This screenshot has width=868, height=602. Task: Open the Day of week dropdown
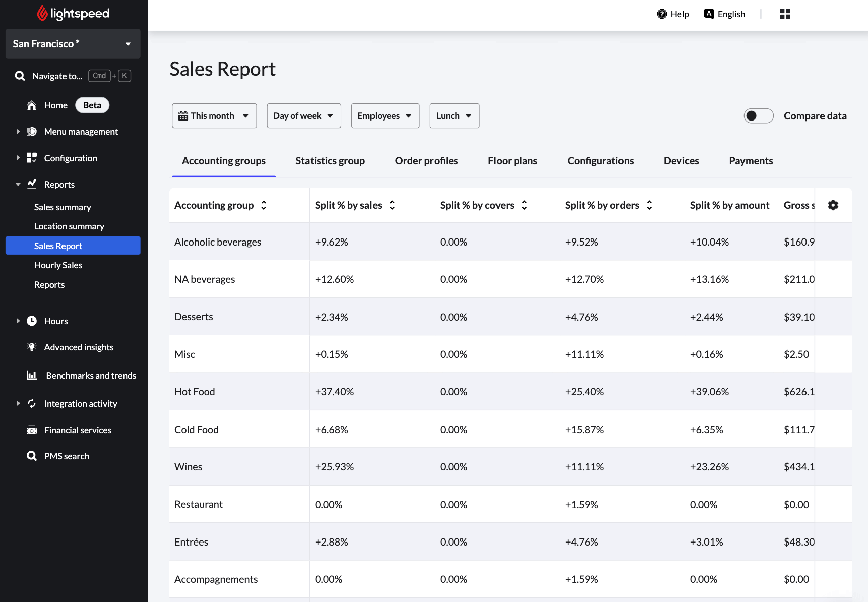(x=303, y=116)
